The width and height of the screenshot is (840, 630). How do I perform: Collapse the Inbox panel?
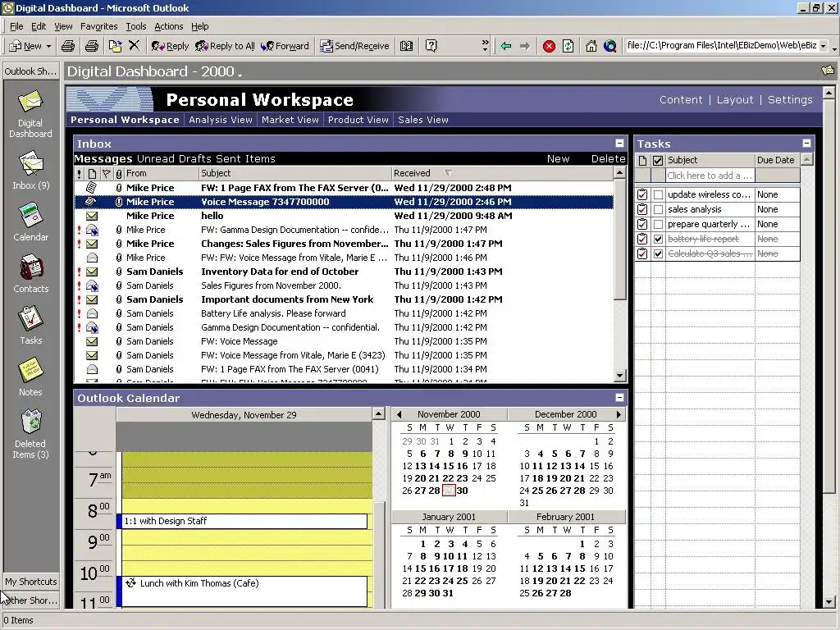click(619, 143)
